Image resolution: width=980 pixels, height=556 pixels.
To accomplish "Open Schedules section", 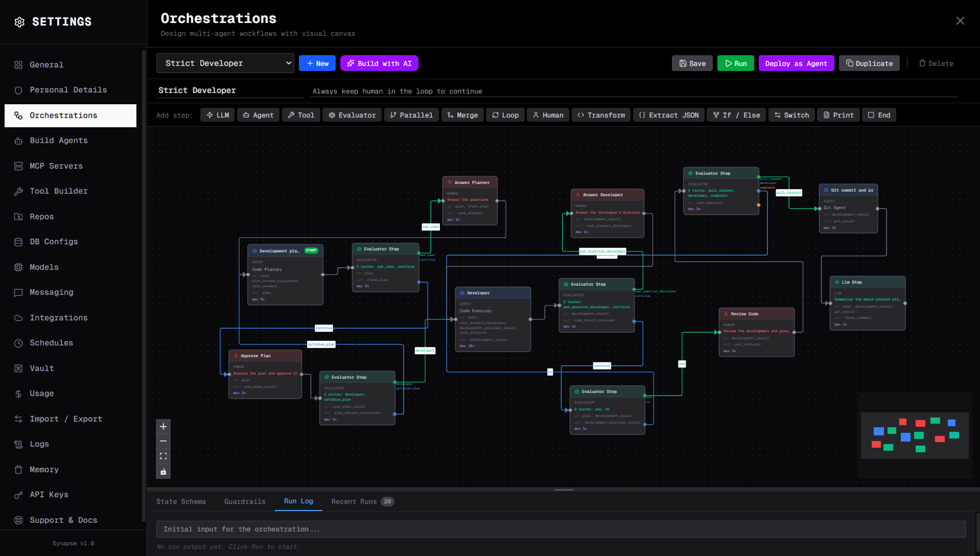I will (x=71, y=343).
